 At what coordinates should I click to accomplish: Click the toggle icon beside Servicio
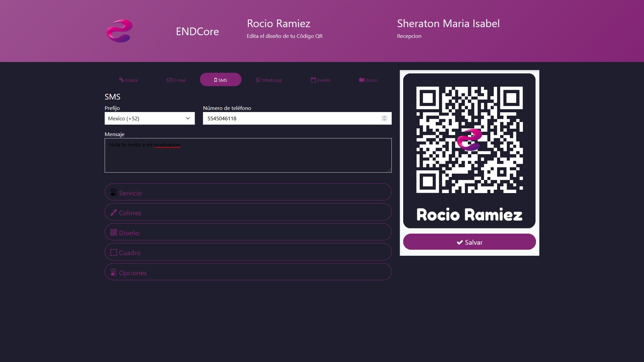(x=114, y=193)
